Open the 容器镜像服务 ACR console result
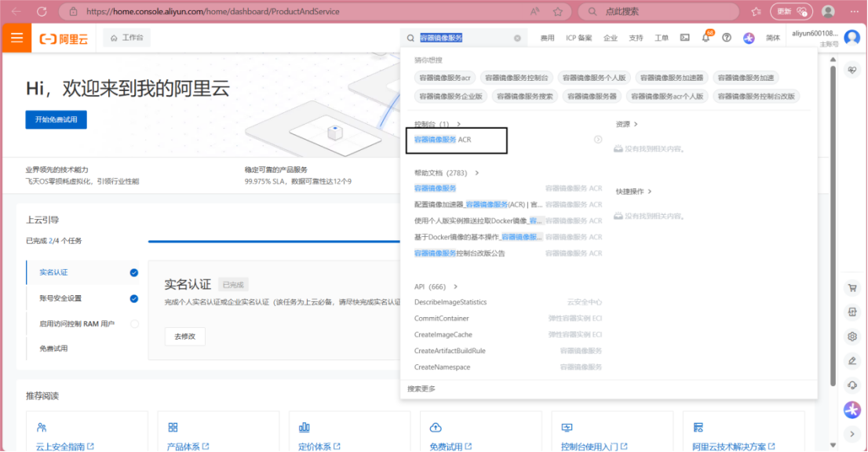Viewport: 868px width, 452px height. pyautogui.click(x=443, y=140)
